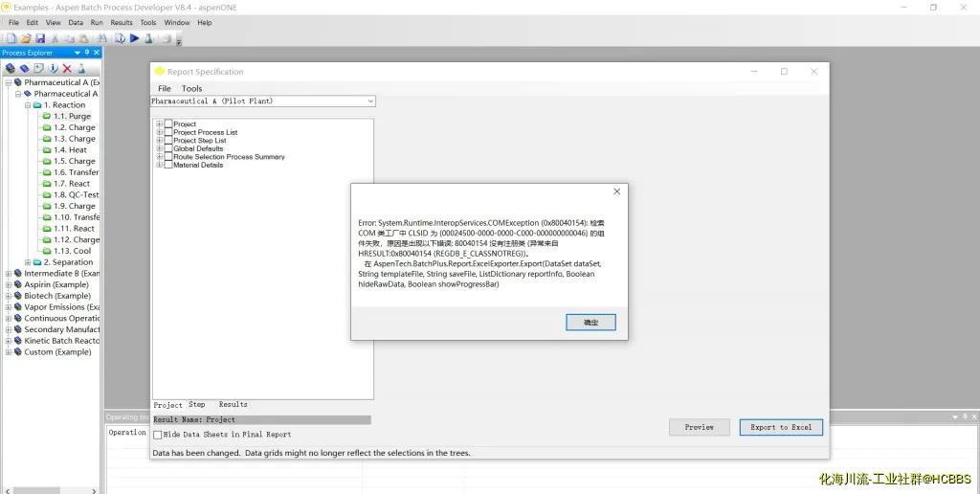Close the COMException error dialog
The image size is (980, 494).
pyautogui.click(x=617, y=191)
